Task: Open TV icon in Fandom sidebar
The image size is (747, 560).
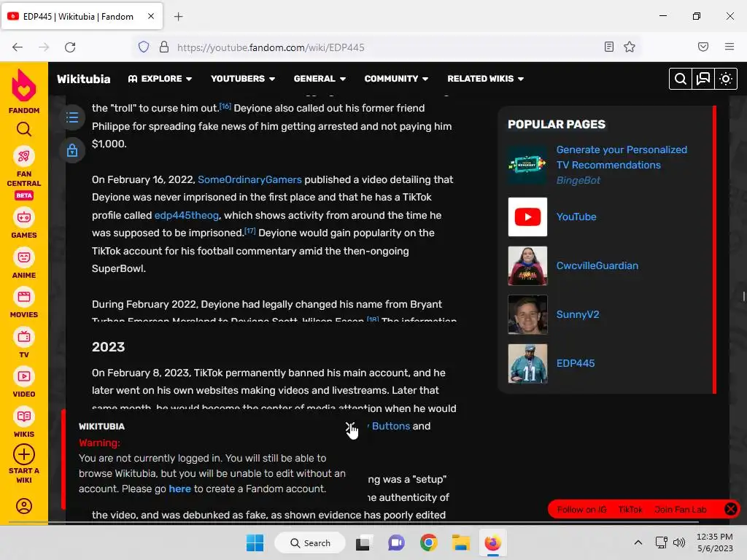Action: click(24, 337)
